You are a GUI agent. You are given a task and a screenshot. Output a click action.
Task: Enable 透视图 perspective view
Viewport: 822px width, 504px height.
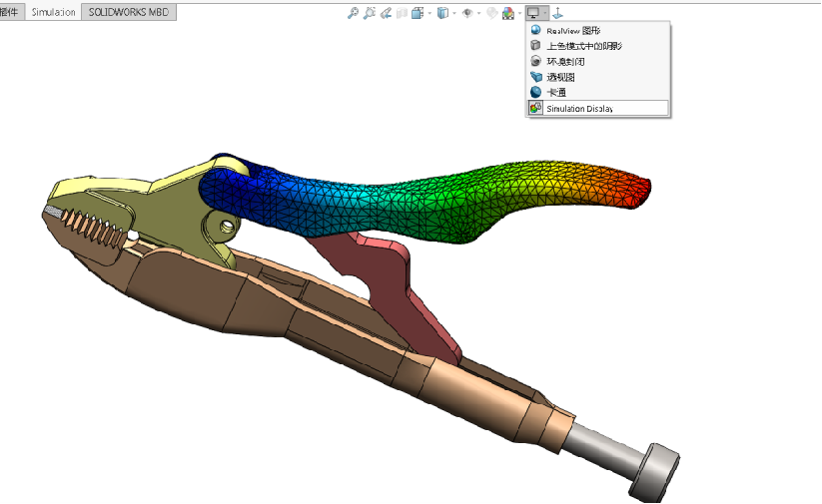pyautogui.click(x=560, y=77)
